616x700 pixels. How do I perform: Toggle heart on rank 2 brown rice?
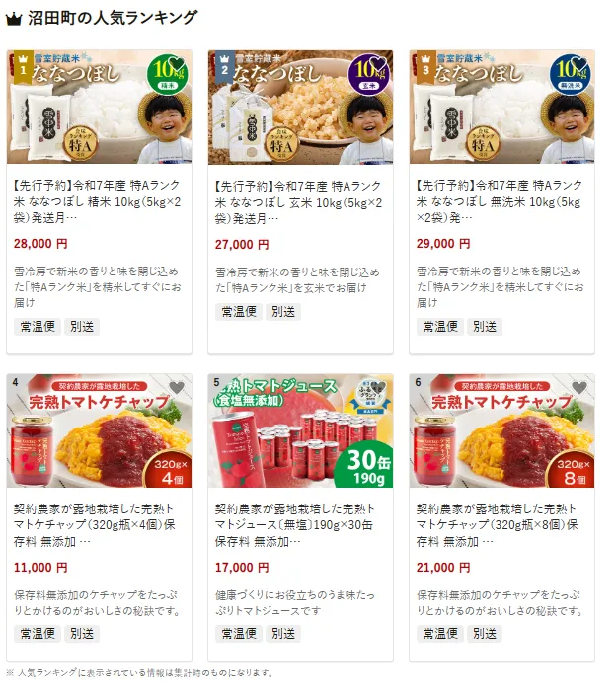point(378,63)
